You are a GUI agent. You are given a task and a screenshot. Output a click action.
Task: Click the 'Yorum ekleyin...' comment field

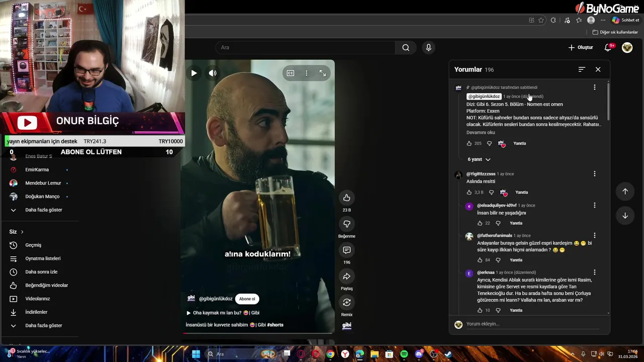532,324
